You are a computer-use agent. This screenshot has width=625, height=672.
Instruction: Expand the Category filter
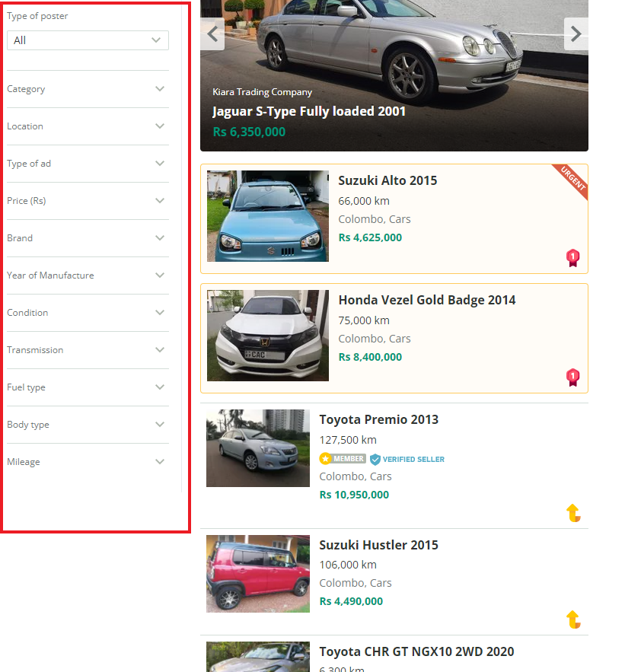click(x=88, y=89)
